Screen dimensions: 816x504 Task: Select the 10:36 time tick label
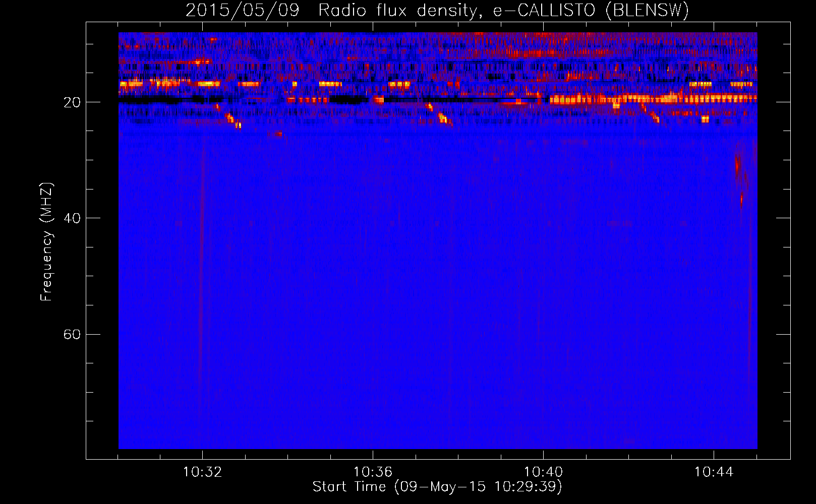[373, 472]
